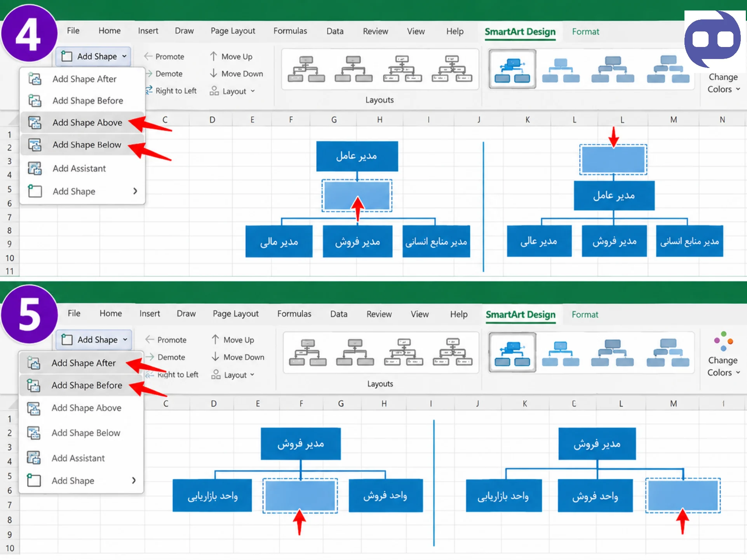Screen dimensions: 747x560
Task: Toggle Right to Left in step 4 ribbon
Action: [x=171, y=91]
